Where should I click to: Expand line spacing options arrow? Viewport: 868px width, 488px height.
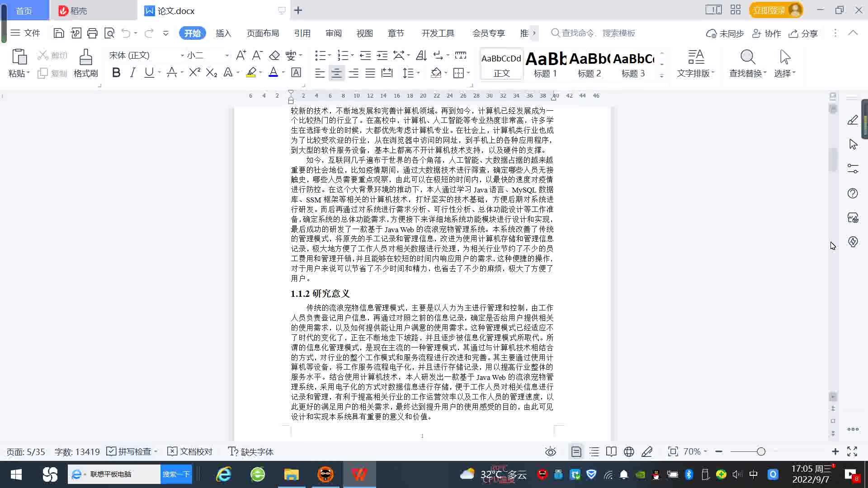(x=418, y=73)
